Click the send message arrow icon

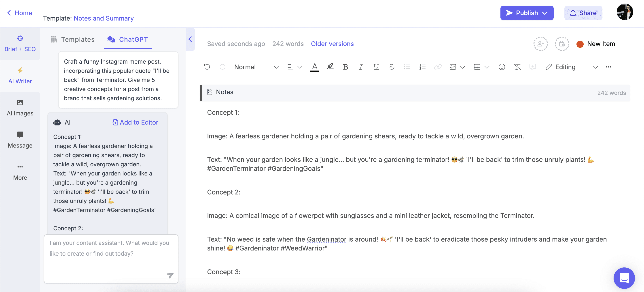pos(170,275)
